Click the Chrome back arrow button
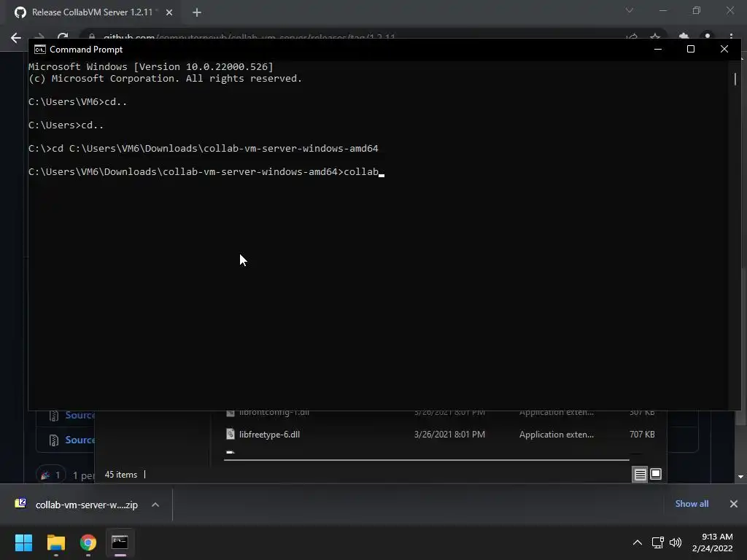The image size is (747, 560). coord(16,37)
